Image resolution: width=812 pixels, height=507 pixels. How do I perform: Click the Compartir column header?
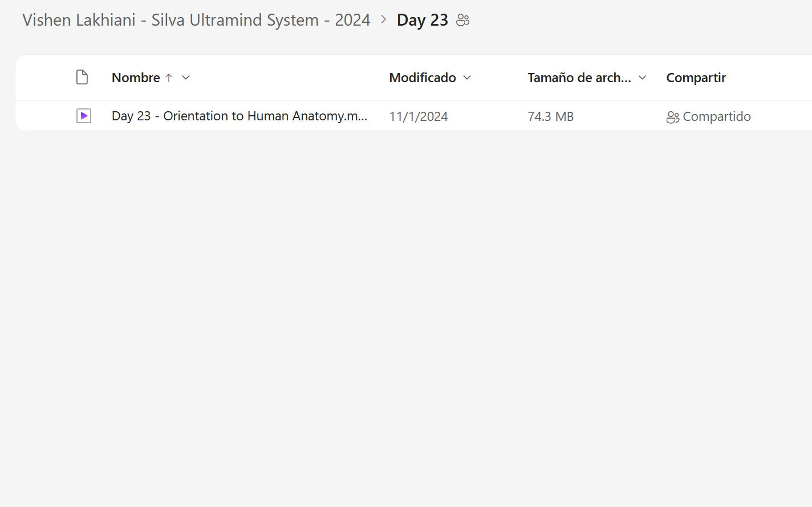point(696,78)
